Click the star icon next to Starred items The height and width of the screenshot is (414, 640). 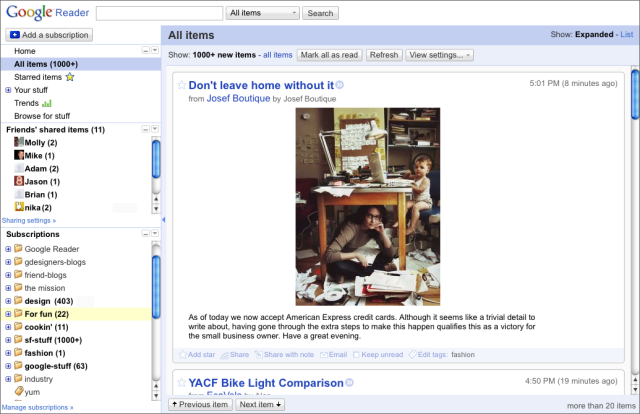(x=70, y=77)
